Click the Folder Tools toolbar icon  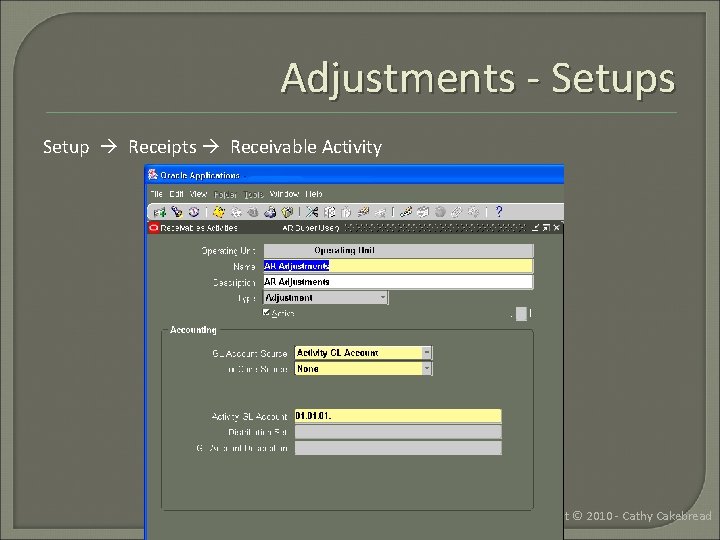point(473,212)
